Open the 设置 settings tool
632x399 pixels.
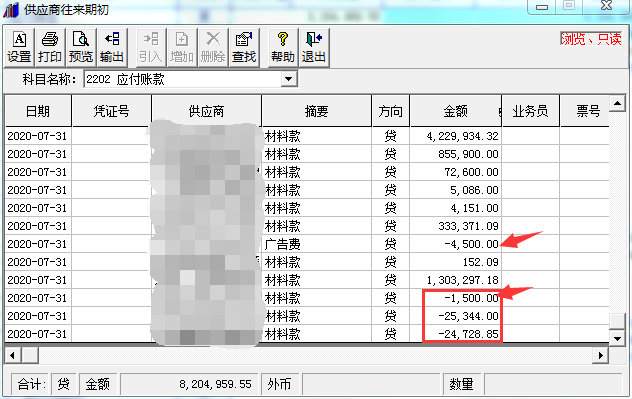click(19, 48)
